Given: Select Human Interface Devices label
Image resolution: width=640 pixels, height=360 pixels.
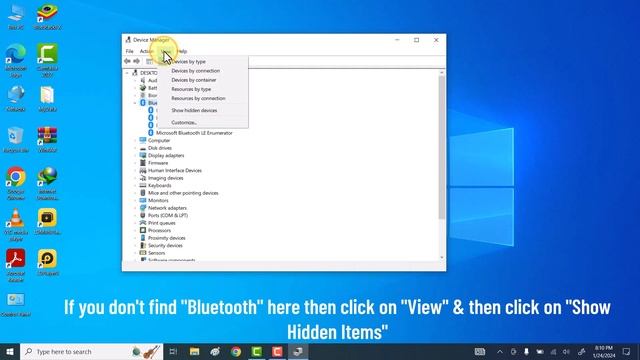Looking at the screenshot, I should coord(175,171).
